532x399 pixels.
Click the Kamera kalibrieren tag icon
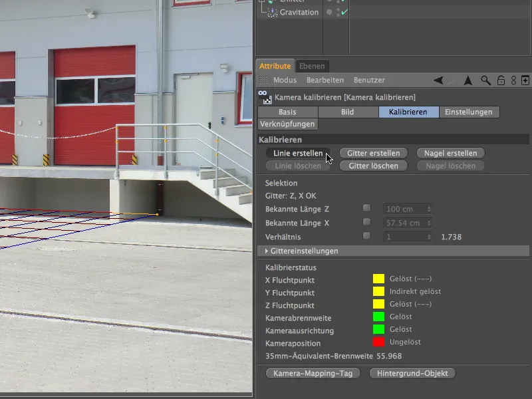[265, 97]
